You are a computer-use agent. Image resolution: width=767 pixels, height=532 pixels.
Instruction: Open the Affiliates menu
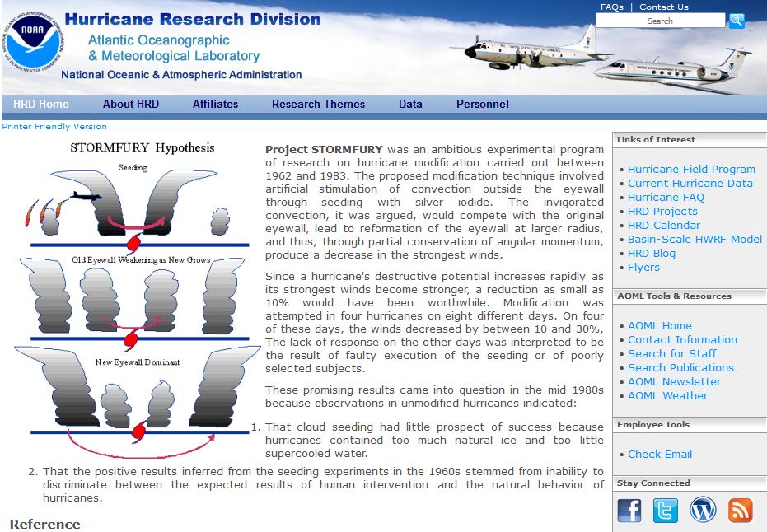click(215, 104)
